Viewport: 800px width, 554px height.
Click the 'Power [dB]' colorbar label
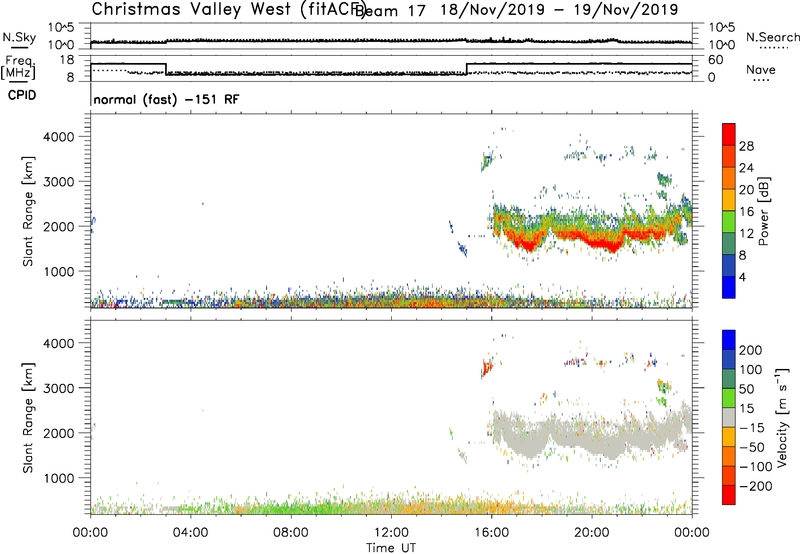[x=764, y=211]
